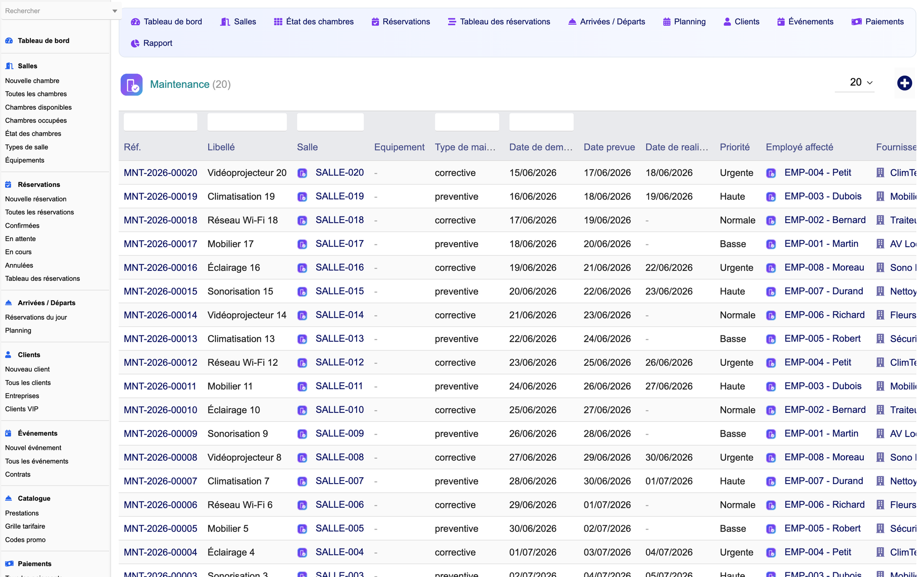Click the Paiements sidebar section icon

click(9, 564)
